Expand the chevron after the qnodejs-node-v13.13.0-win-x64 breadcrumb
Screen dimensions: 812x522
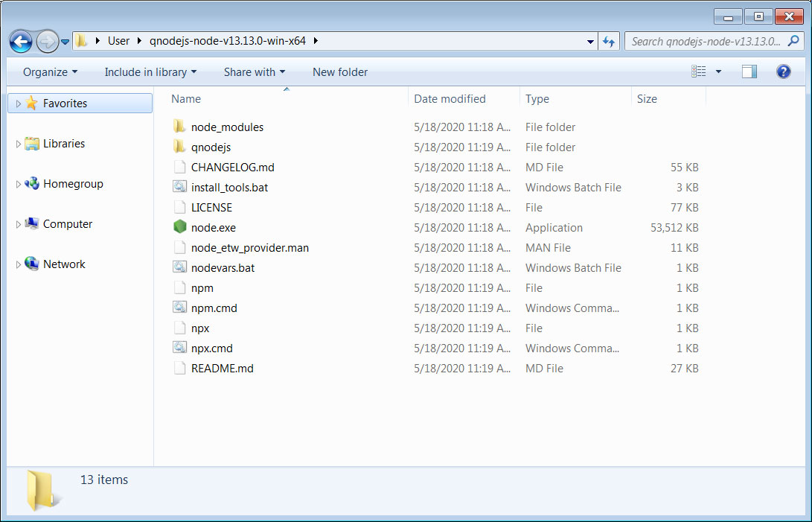pyautogui.click(x=316, y=41)
